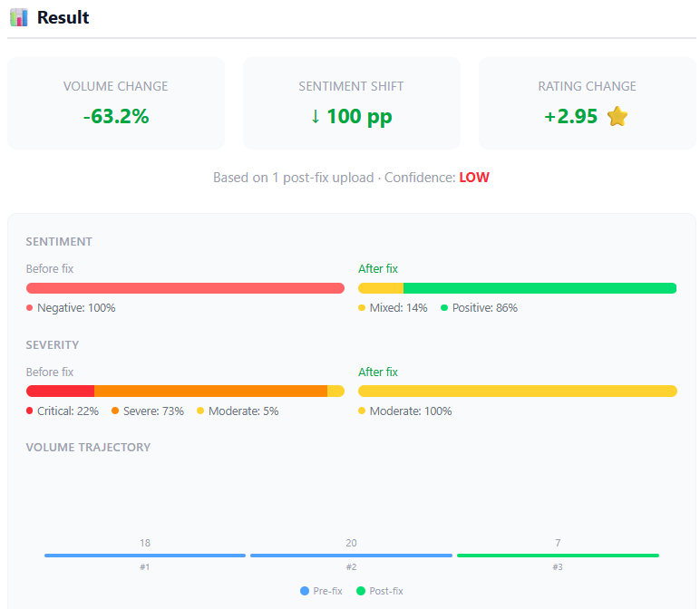Click the ↓ 100 pp sentiment value
The width and height of the screenshot is (700, 609).
(x=351, y=116)
